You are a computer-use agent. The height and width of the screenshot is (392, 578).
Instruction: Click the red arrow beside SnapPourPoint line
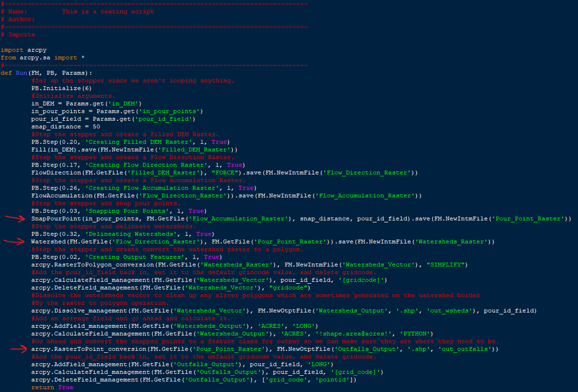click(15, 218)
